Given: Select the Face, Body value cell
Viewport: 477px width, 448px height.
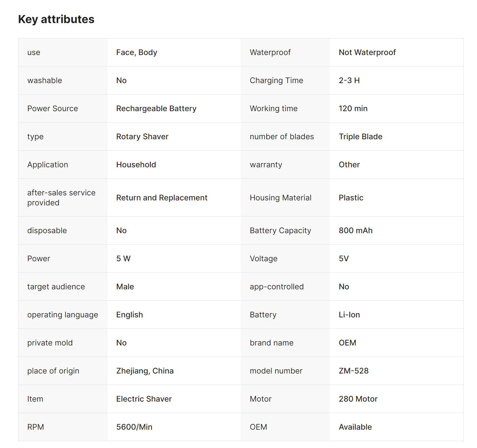Looking at the screenshot, I should pyautogui.click(x=137, y=52).
